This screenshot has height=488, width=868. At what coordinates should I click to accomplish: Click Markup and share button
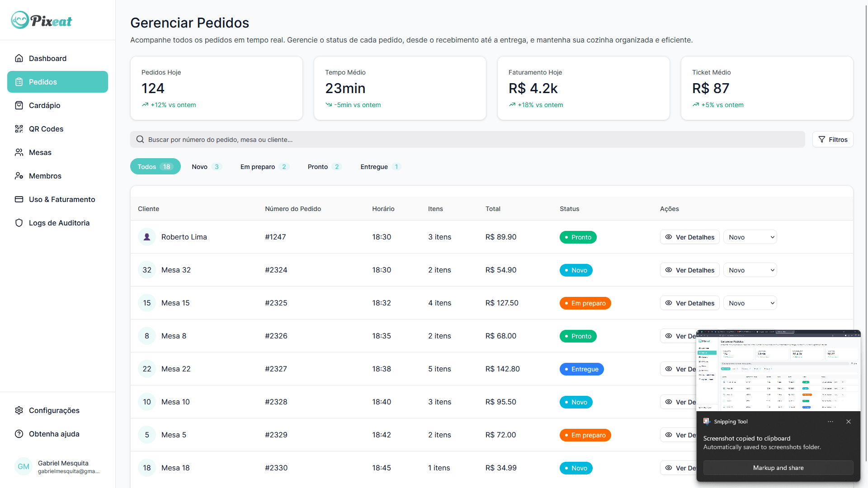(x=778, y=468)
